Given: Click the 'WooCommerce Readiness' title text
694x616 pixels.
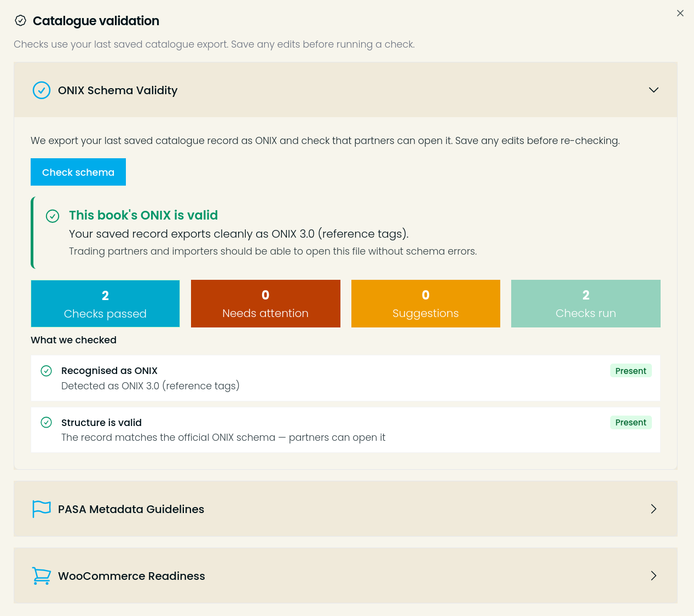Looking at the screenshot, I should [131, 576].
